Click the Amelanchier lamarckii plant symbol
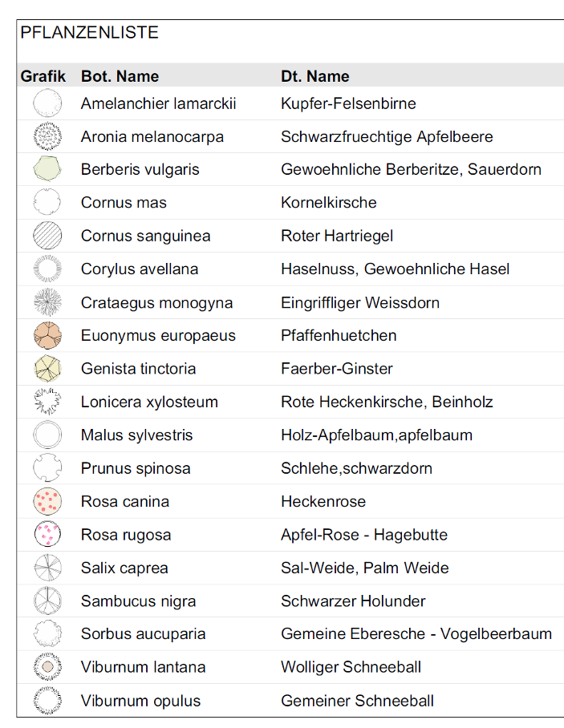This screenshot has width=564, height=728. (x=47, y=103)
